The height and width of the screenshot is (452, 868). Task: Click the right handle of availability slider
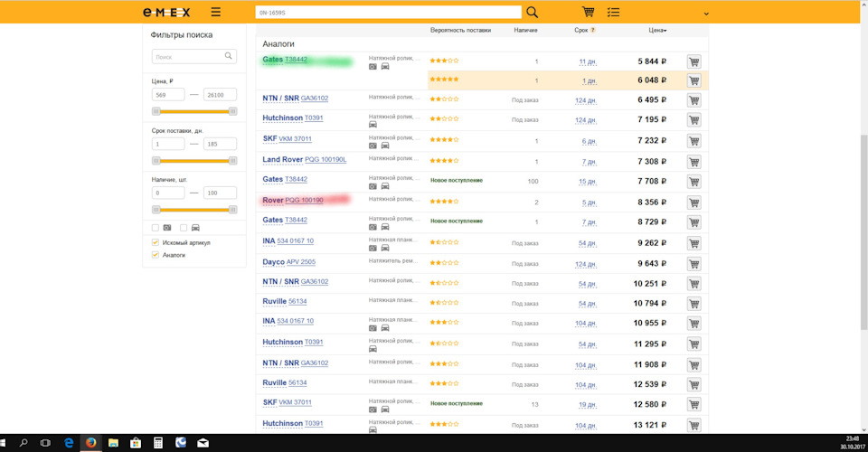click(x=232, y=209)
